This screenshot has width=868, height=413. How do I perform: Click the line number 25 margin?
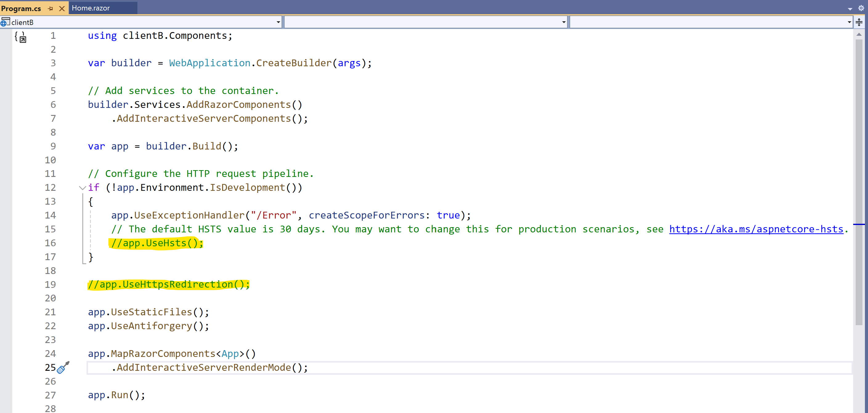(x=50, y=367)
